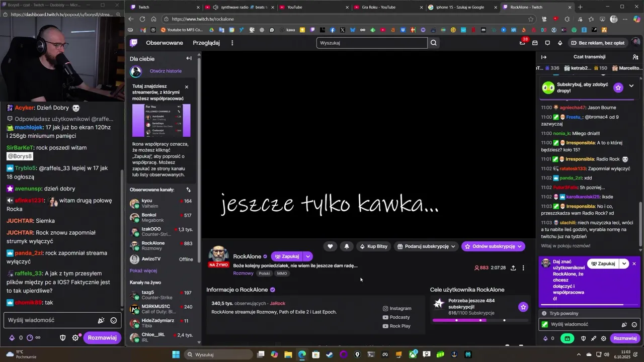This screenshot has width=644, height=362.
Task: Click the Rozmowy category link under title
Action: (244, 273)
